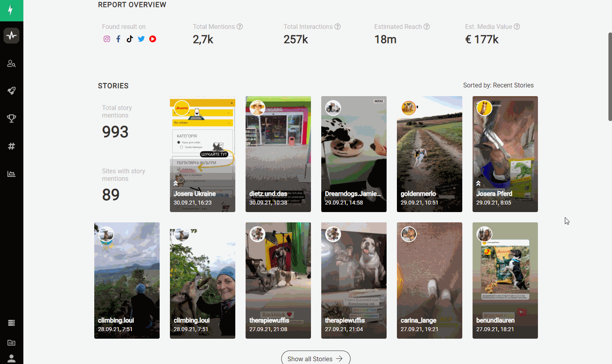Open the goldenmerlo story thumbnail
This screenshot has width=612, height=364.
click(x=429, y=154)
